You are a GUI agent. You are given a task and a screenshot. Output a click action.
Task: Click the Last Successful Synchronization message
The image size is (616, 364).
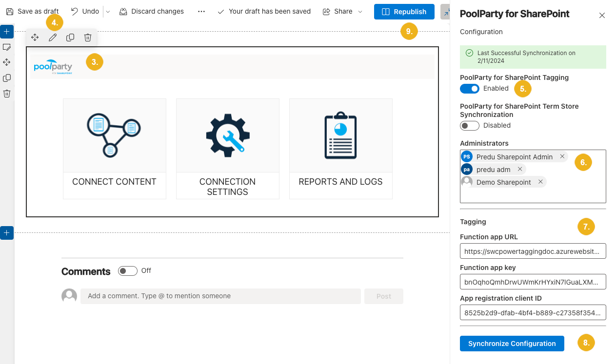coord(533,57)
